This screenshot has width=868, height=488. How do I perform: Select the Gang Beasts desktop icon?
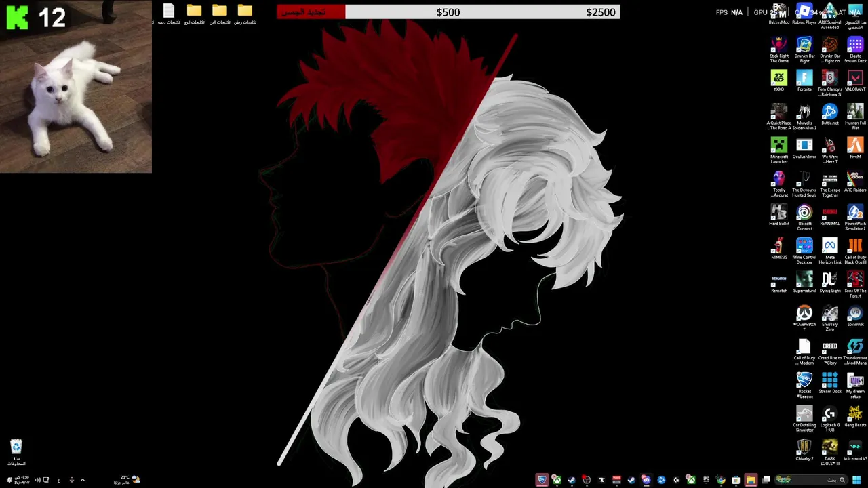[x=855, y=418]
